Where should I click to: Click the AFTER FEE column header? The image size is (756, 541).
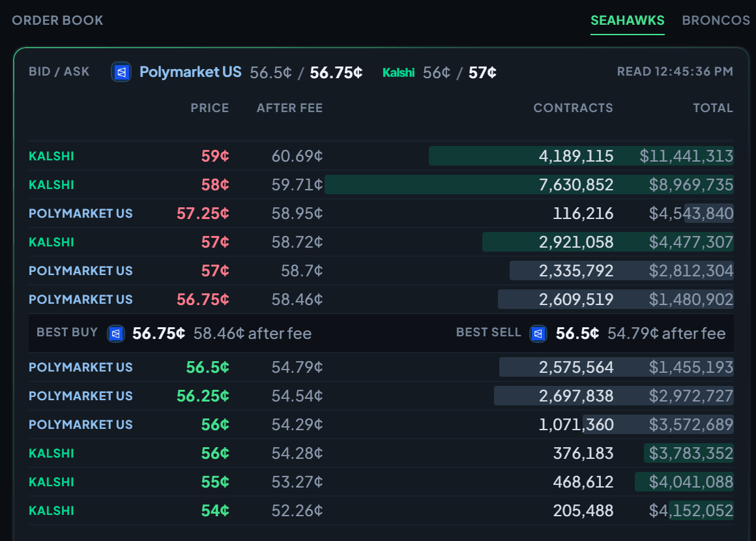point(289,108)
